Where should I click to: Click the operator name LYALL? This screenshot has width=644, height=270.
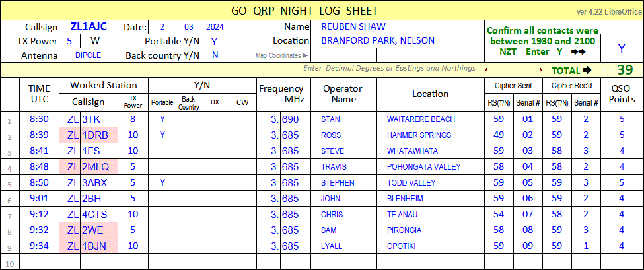pos(332,246)
